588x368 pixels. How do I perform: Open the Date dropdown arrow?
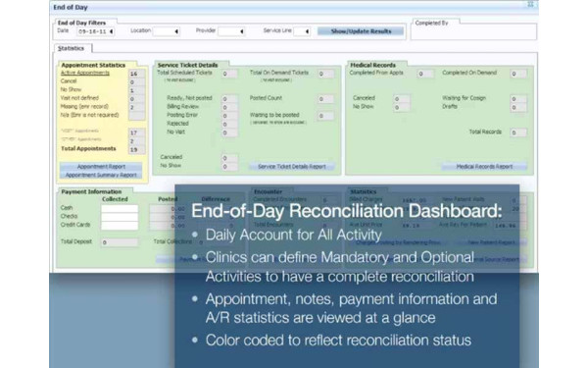click(x=111, y=31)
